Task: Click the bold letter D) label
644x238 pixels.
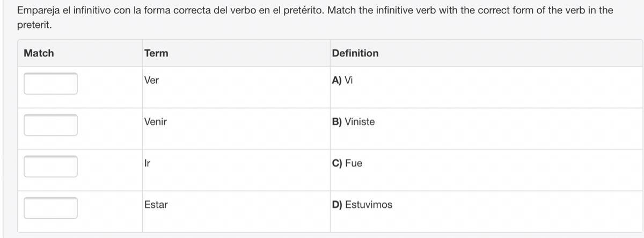Action: point(337,205)
